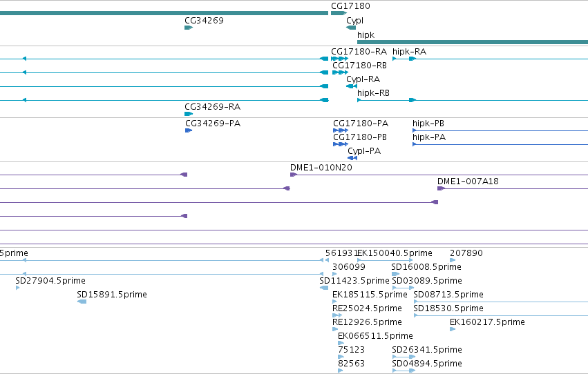This screenshot has width=588, height=374.
Task: Click EST 82563
Action: point(352,364)
